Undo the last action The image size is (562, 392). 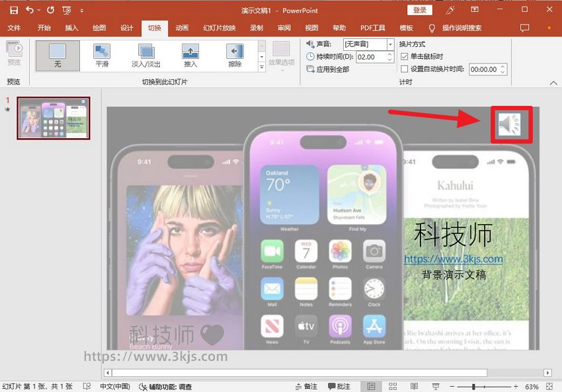(x=29, y=11)
